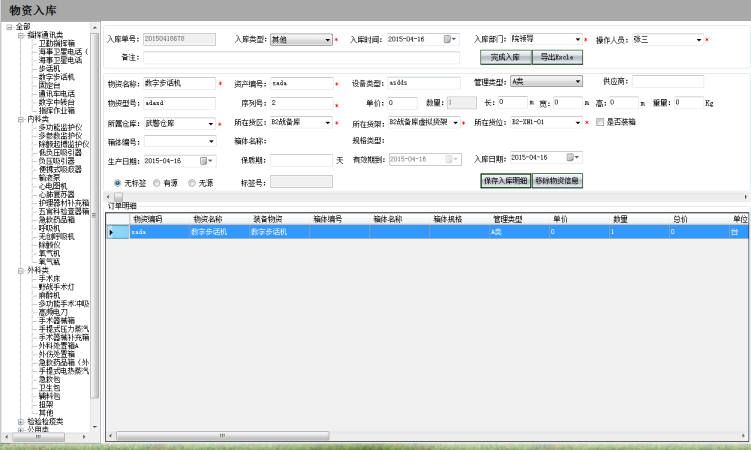Click the tree panel horizontal scrollbar thumb
751x450 pixels.
38,437
